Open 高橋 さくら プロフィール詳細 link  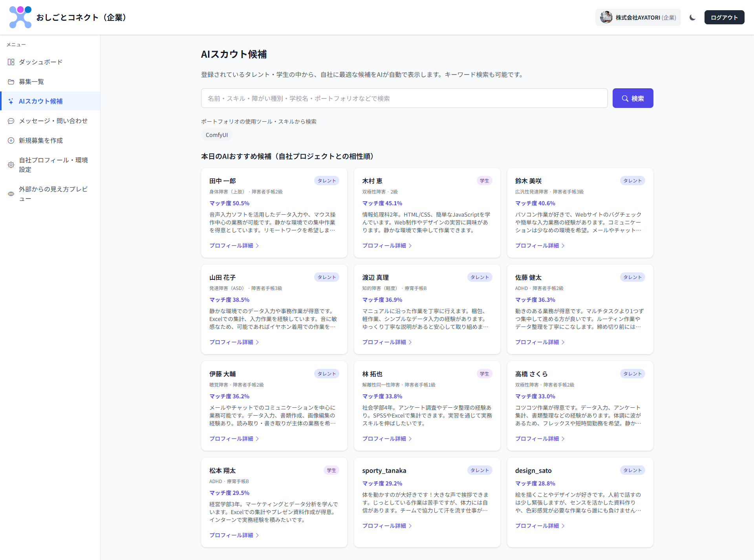pyautogui.click(x=540, y=439)
